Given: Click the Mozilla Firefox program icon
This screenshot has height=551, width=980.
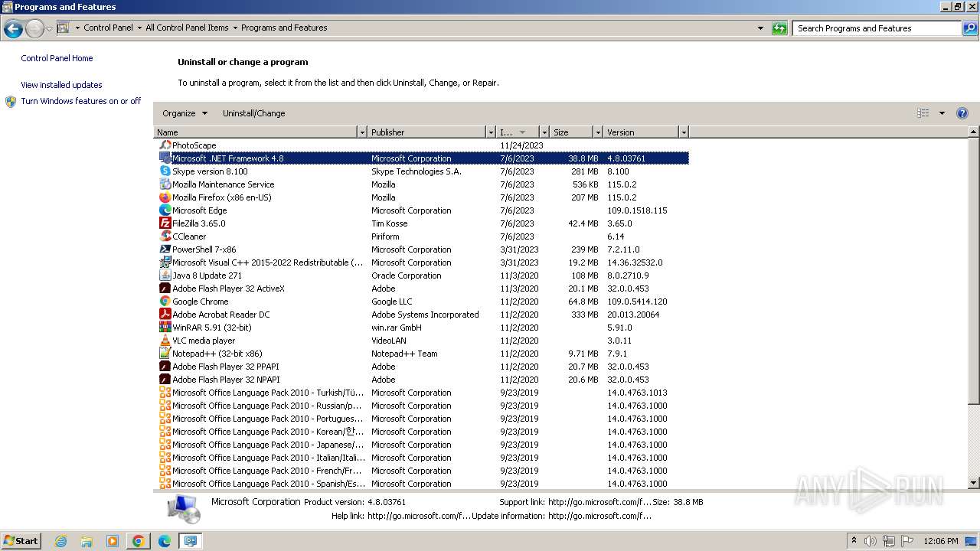Looking at the screenshot, I should coord(165,197).
